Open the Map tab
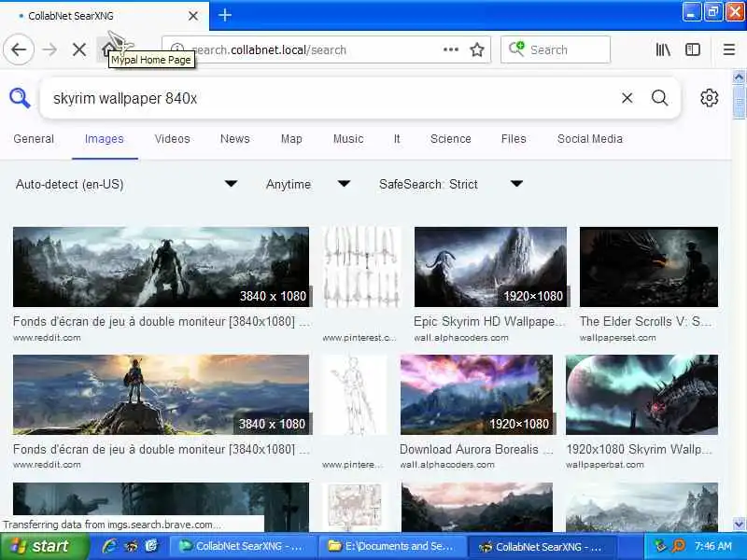This screenshot has height=560, width=747. pyautogui.click(x=291, y=139)
